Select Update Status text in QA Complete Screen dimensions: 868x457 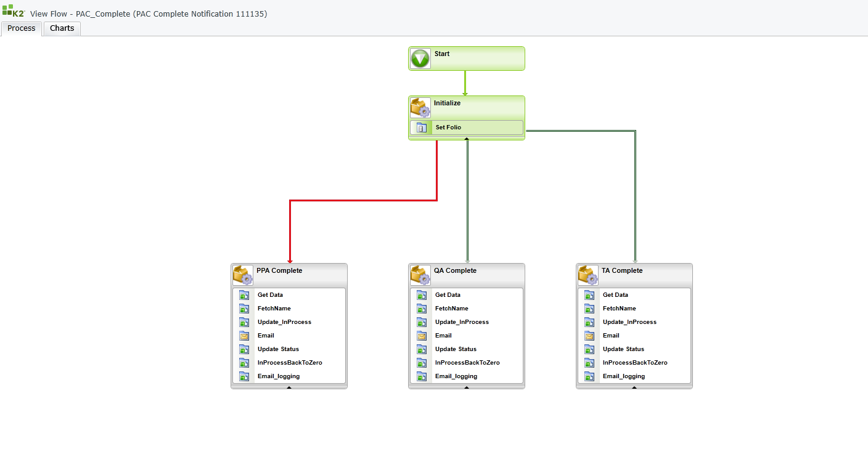[x=456, y=349]
